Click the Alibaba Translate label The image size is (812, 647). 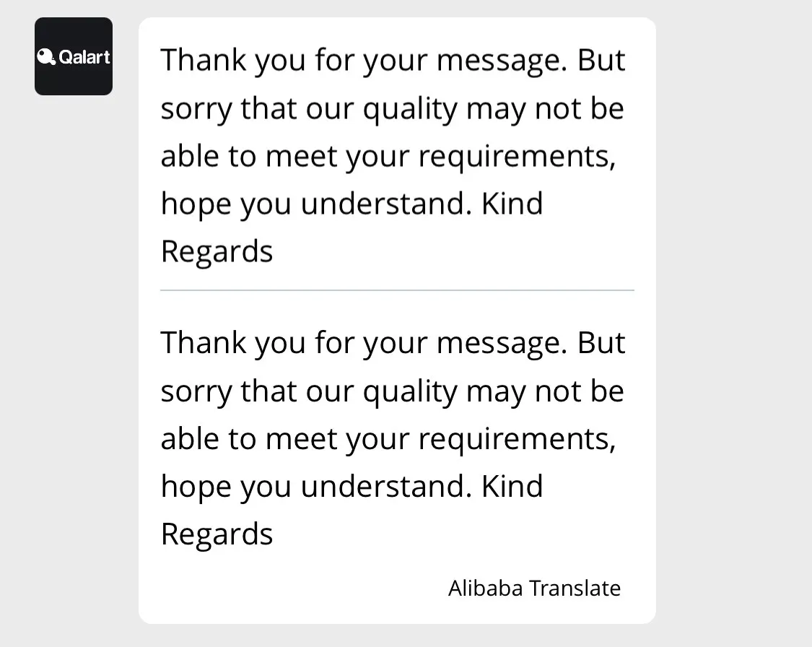[534, 588]
